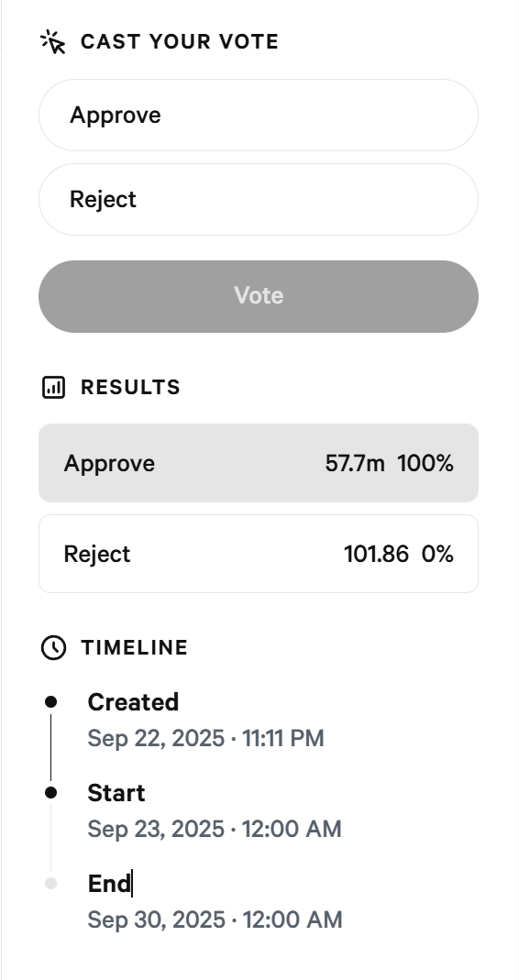This screenshot has width=519, height=980.
Task: Click the bar chart Results icon
Action: coord(53,388)
